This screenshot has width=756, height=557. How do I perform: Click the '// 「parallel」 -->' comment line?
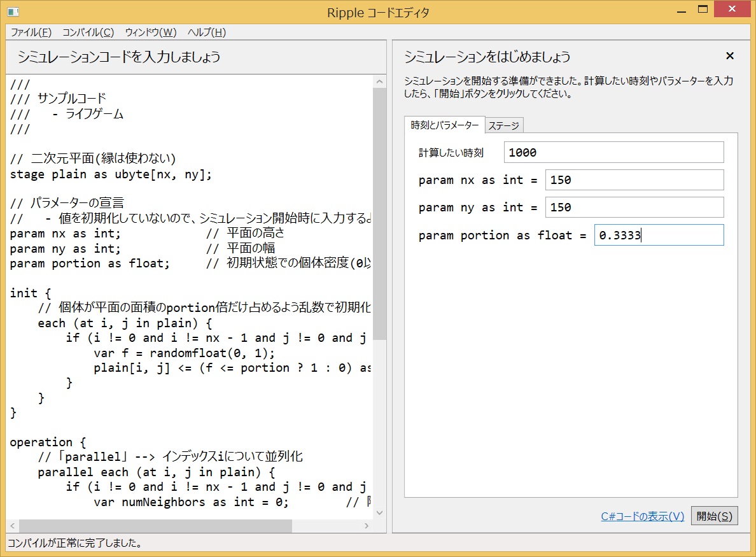170,456
